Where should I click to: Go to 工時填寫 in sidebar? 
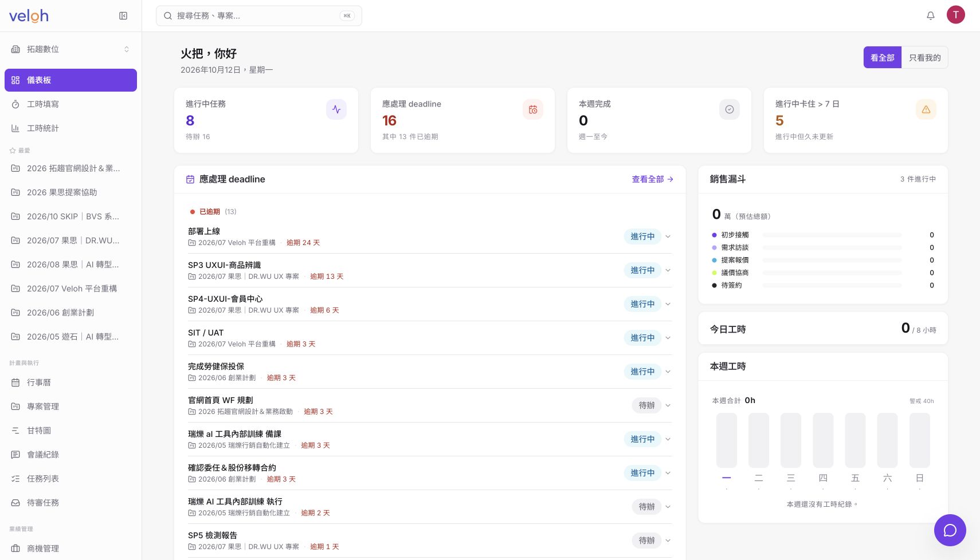click(x=70, y=104)
